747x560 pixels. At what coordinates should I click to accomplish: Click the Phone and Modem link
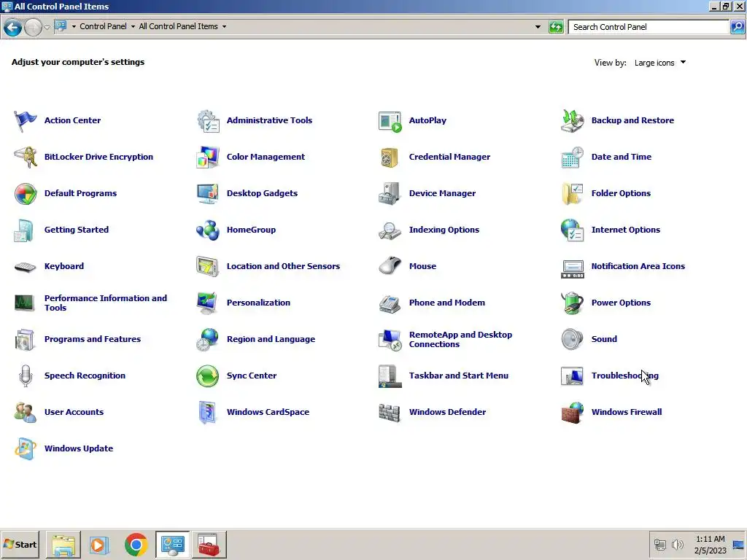pos(447,303)
